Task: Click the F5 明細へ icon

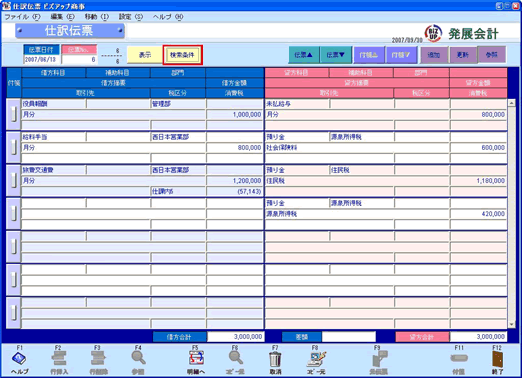Action: [x=196, y=359]
